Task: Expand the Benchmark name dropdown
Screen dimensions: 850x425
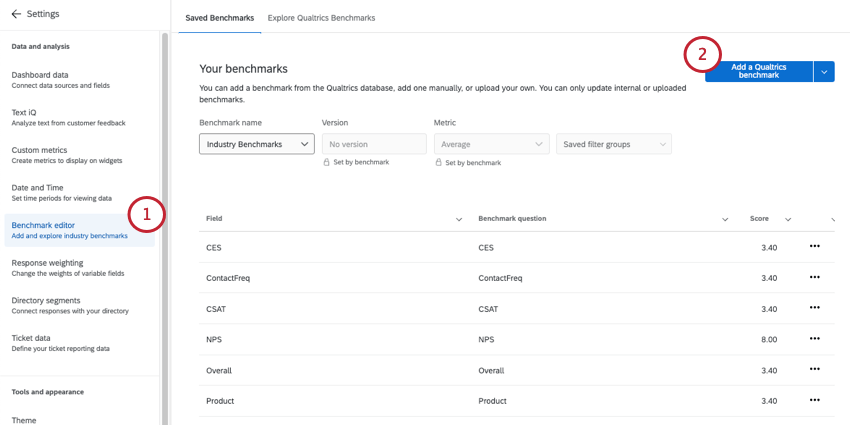Action: (257, 144)
